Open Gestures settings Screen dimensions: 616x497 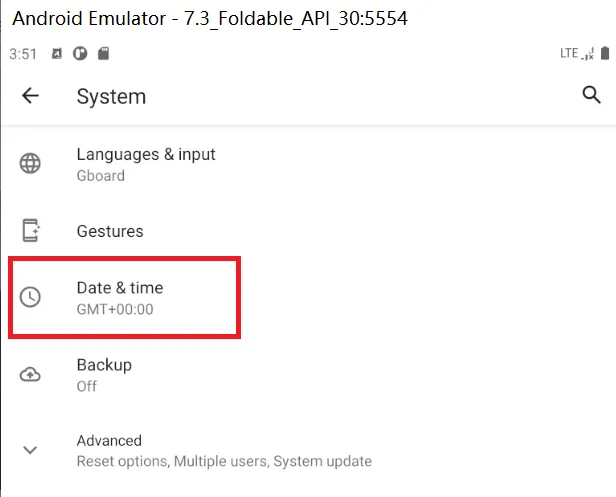tap(308, 231)
